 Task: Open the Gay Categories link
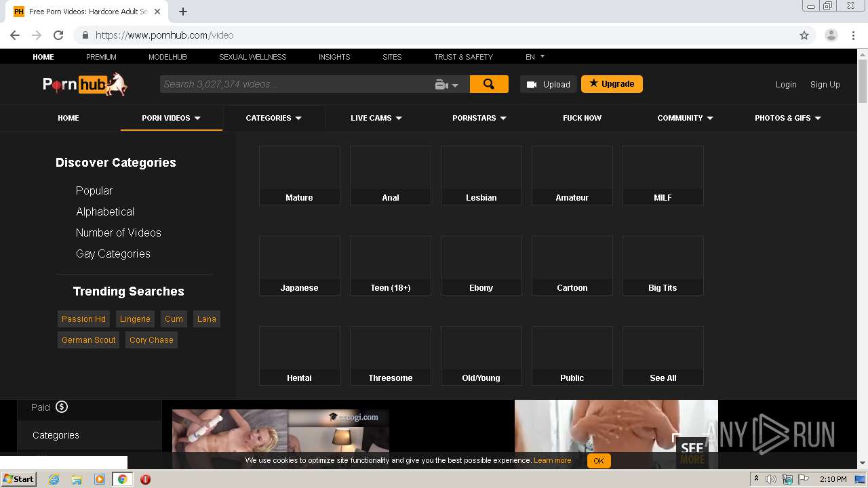coord(113,253)
